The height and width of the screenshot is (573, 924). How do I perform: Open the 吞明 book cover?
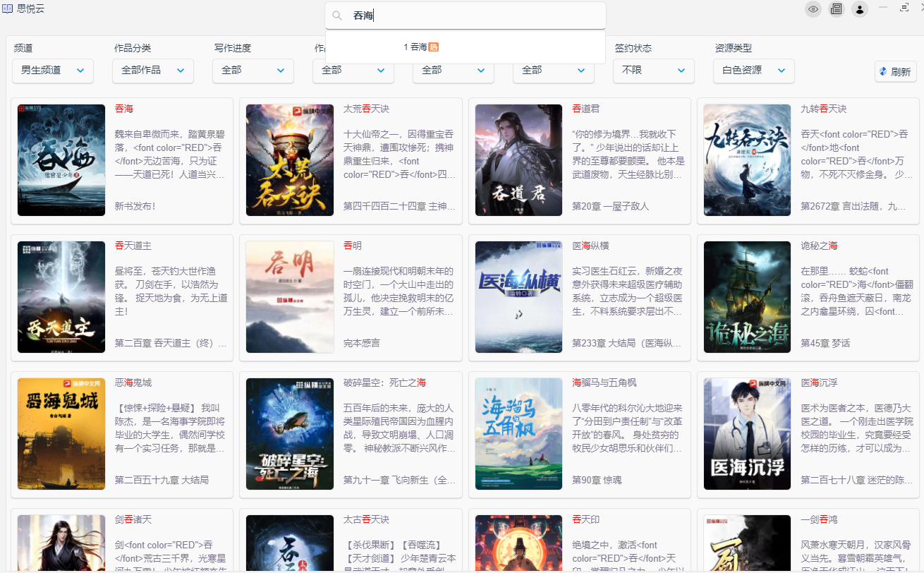[x=290, y=297]
